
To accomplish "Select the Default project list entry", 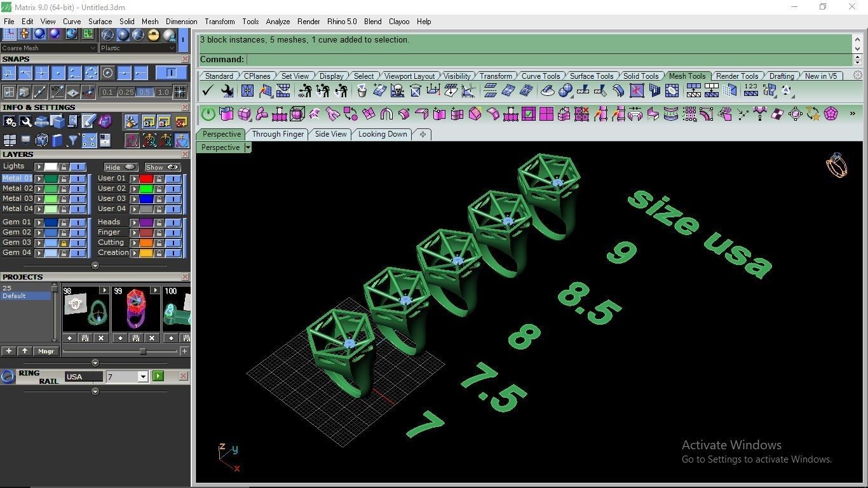I will pos(25,296).
